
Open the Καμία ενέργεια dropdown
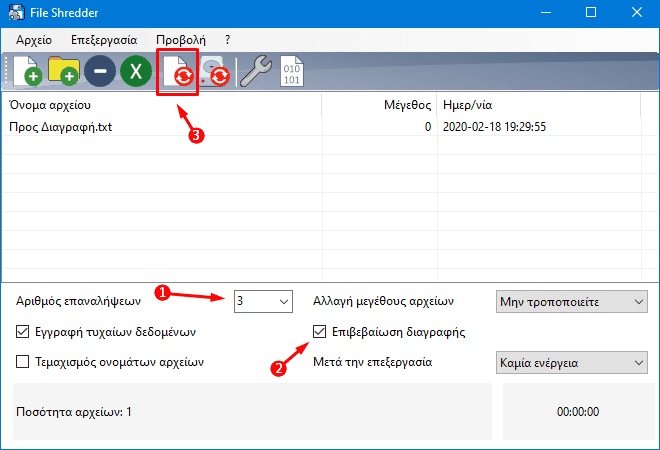[572, 362]
